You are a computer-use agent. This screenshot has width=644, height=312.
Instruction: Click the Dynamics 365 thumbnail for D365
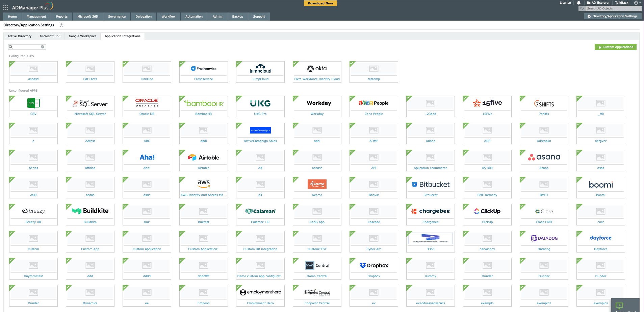(x=431, y=238)
